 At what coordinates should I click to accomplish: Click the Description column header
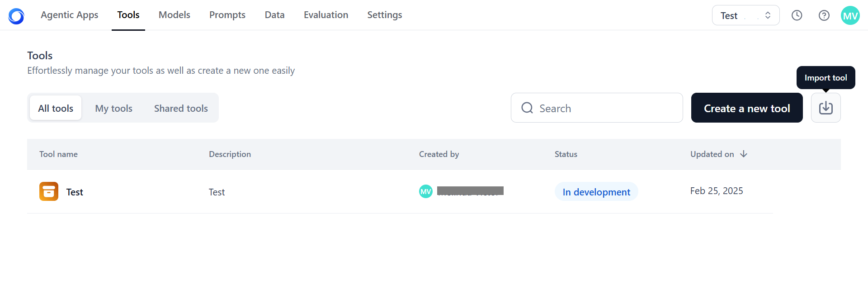[x=230, y=154]
